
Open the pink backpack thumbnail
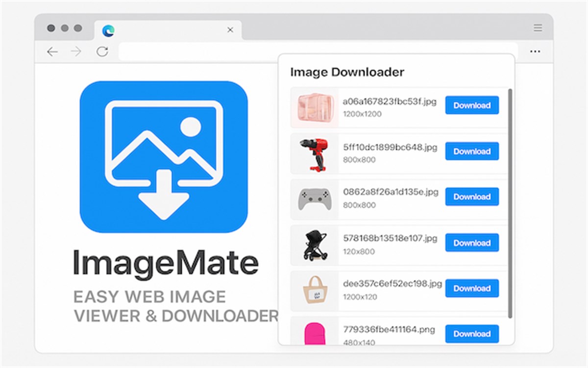315,330
